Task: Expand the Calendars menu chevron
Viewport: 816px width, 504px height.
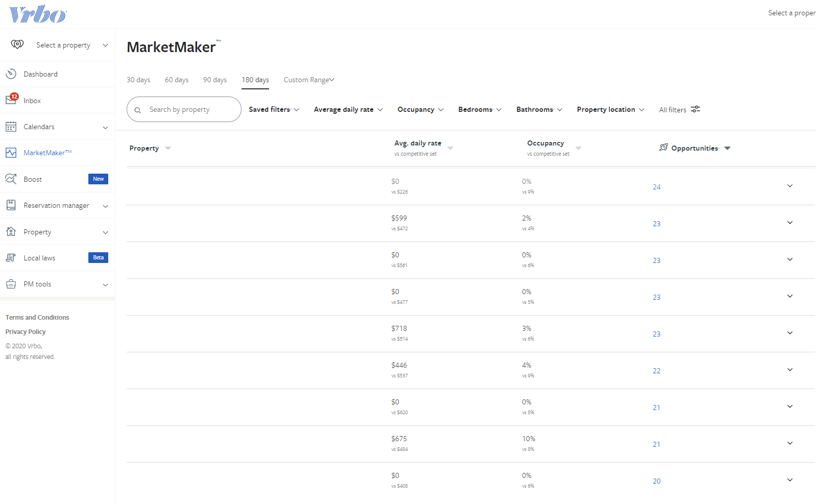Action: (x=106, y=127)
